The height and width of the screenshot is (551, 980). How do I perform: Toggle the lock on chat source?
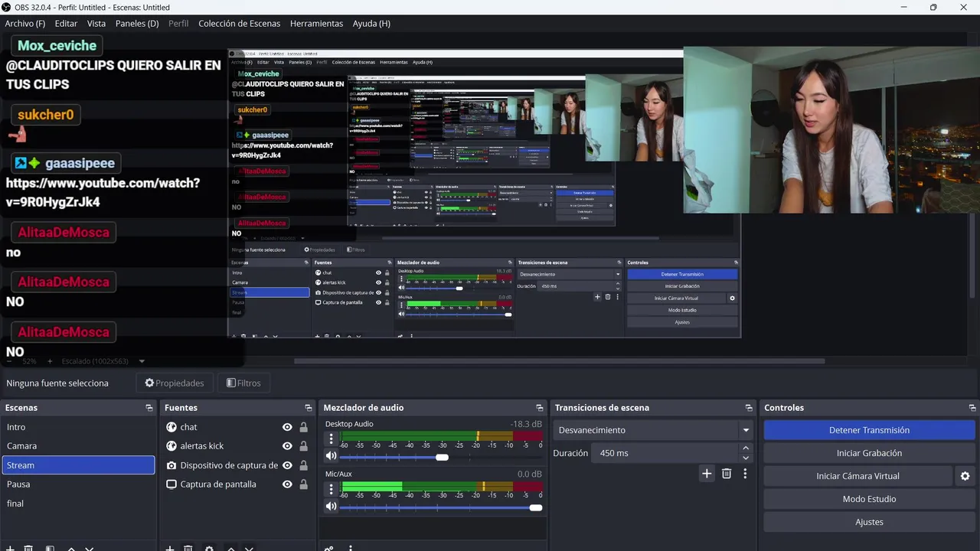303,427
